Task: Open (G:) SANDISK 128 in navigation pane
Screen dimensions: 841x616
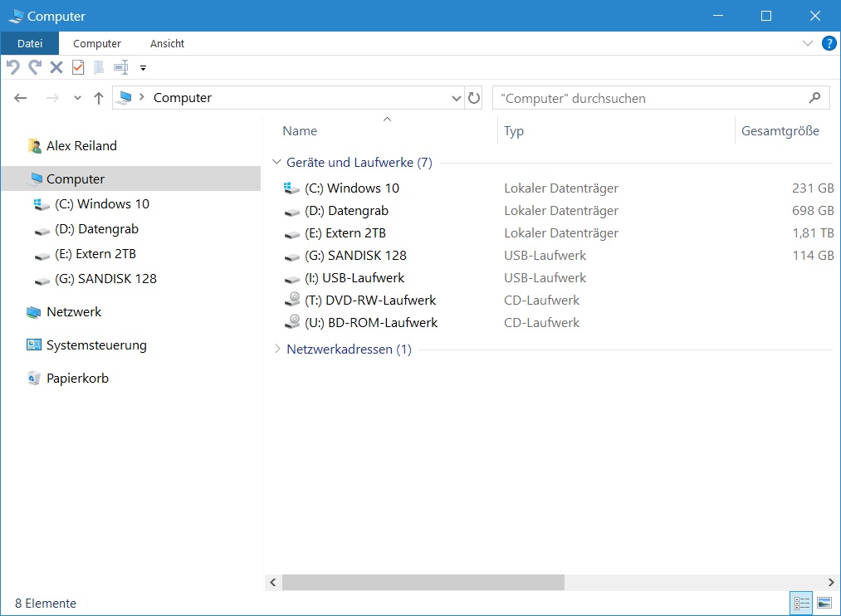Action: point(105,279)
